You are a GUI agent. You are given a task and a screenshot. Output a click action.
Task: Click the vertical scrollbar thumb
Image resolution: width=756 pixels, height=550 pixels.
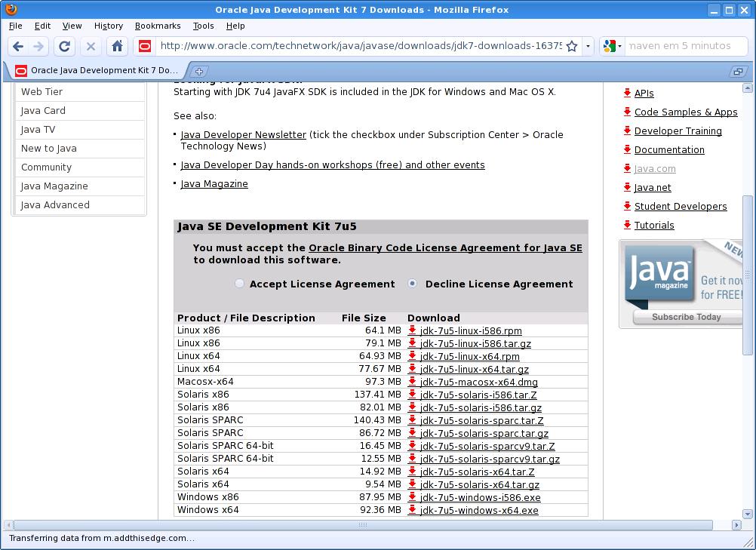coord(747,275)
